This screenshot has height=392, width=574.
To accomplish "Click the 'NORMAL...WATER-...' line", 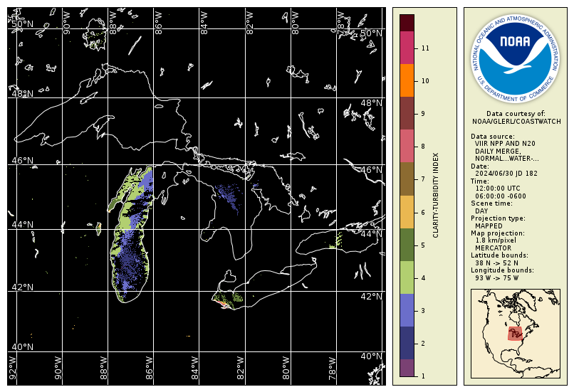I will pos(506,159).
